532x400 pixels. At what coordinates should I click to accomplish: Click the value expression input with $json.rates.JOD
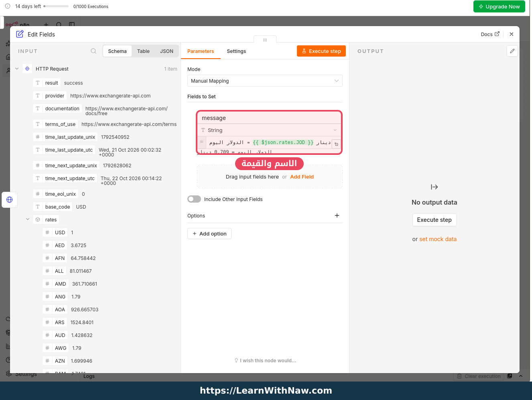(x=270, y=142)
